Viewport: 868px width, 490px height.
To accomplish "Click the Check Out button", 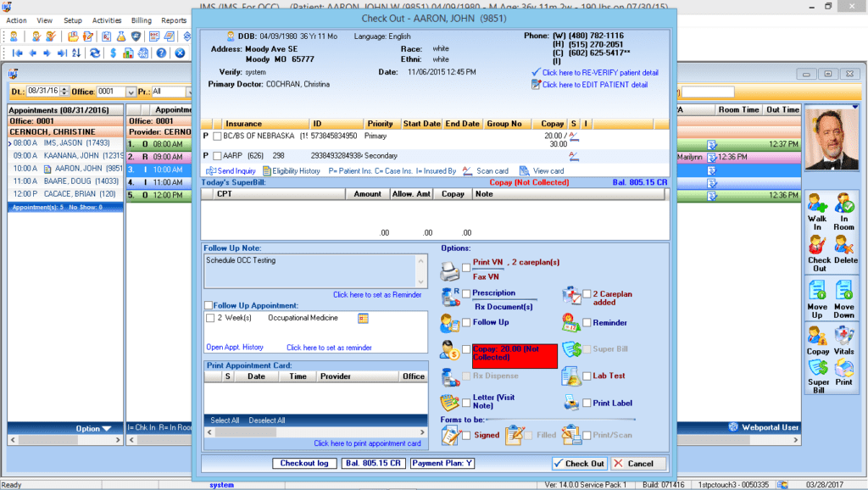I will (x=579, y=464).
